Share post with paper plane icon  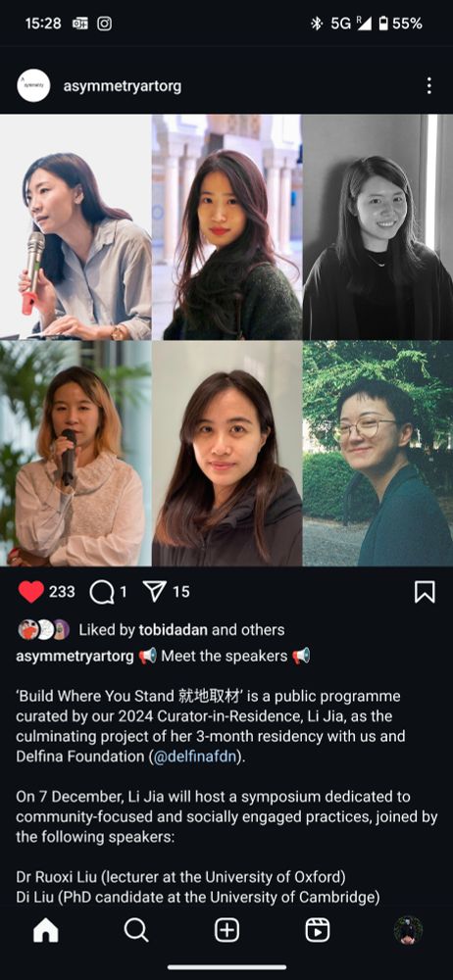[154, 591]
